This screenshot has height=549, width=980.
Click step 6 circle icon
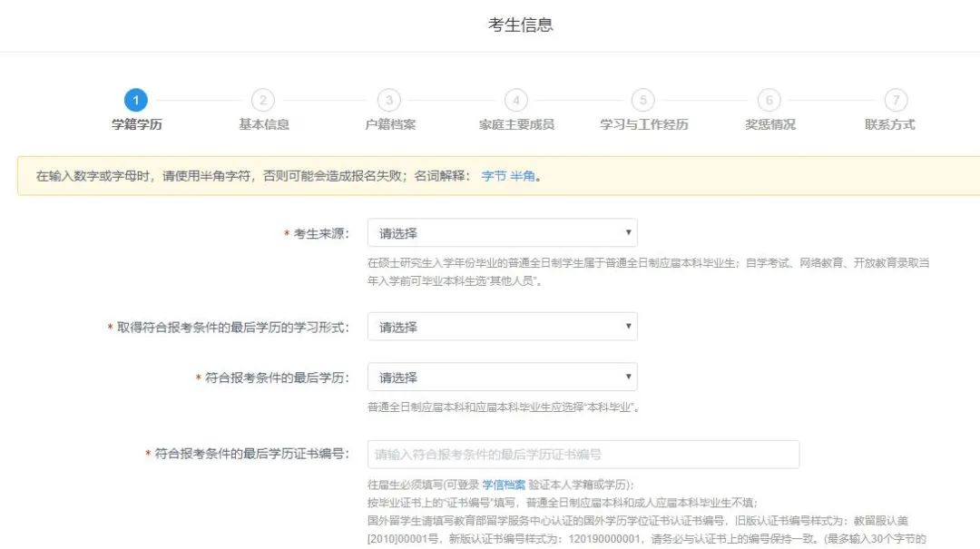(769, 100)
